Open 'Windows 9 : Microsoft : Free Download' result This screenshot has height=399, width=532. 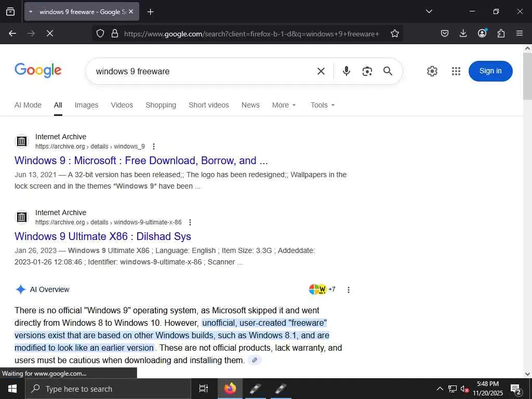[x=141, y=161]
